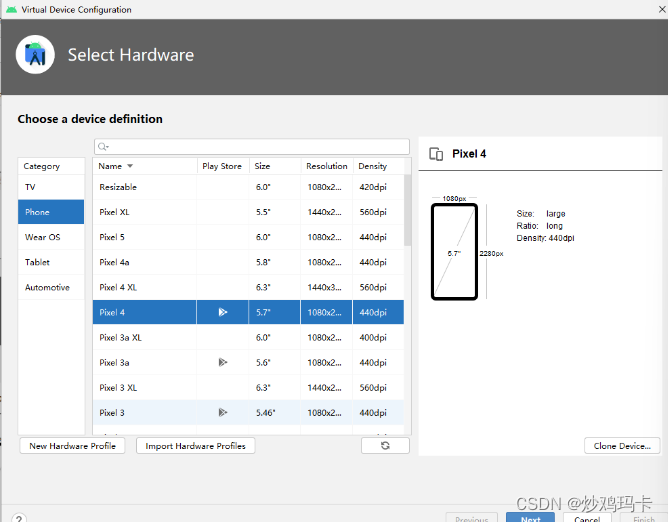Click the device icon beside Pixel 4 title
The image size is (668, 522).
tap(436, 154)
